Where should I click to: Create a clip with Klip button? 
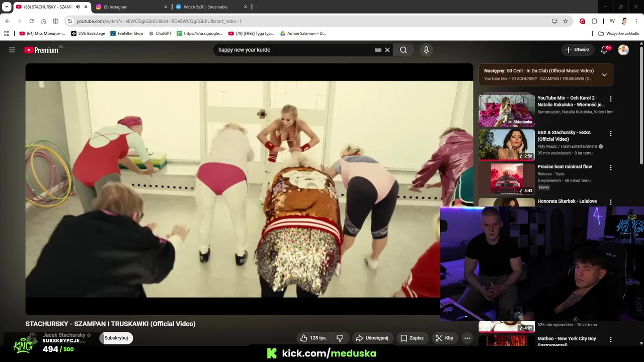(x=444, y=338)
